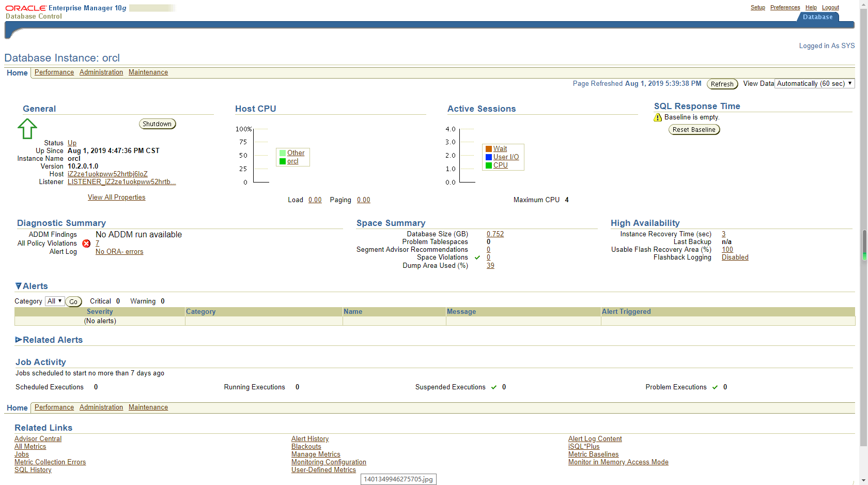
Task: Open SQL History link
Action: [x=33, y=470]
